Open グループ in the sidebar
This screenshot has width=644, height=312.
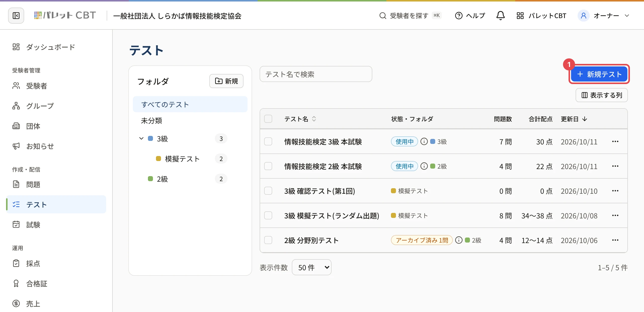(x=56, y=106)
